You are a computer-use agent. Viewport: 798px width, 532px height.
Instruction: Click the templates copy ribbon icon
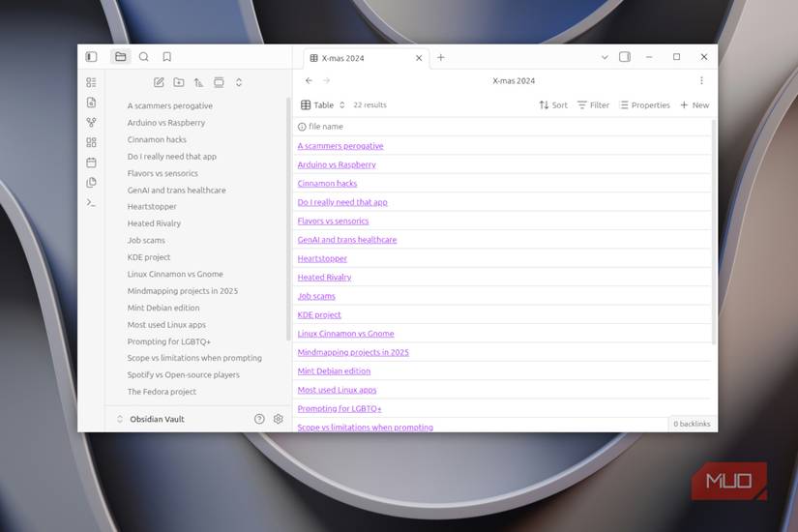(x=91, y=182)
